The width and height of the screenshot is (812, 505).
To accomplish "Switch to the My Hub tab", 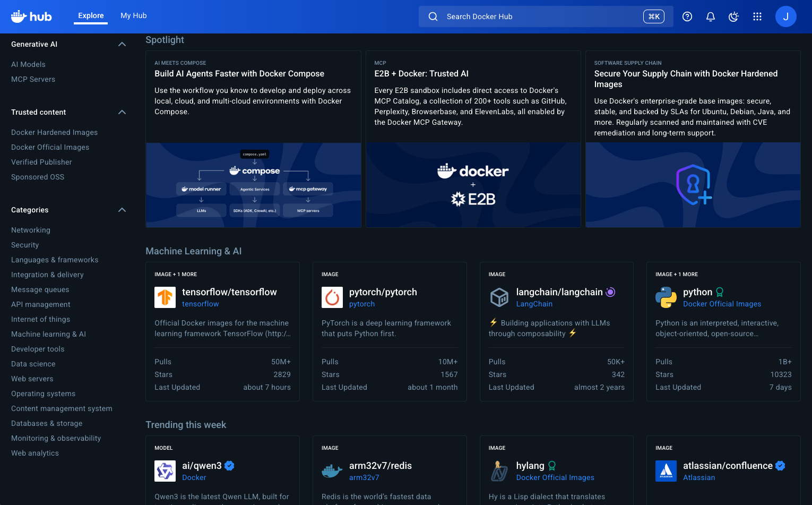I will tap(133, 15).
